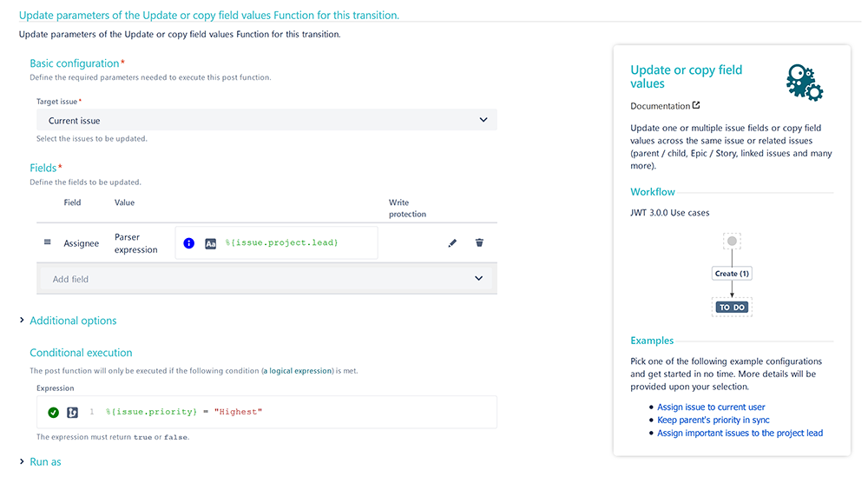Choose Assign important issues to project lead
This screenshot has width=868, height=477.
click(740, 434)
